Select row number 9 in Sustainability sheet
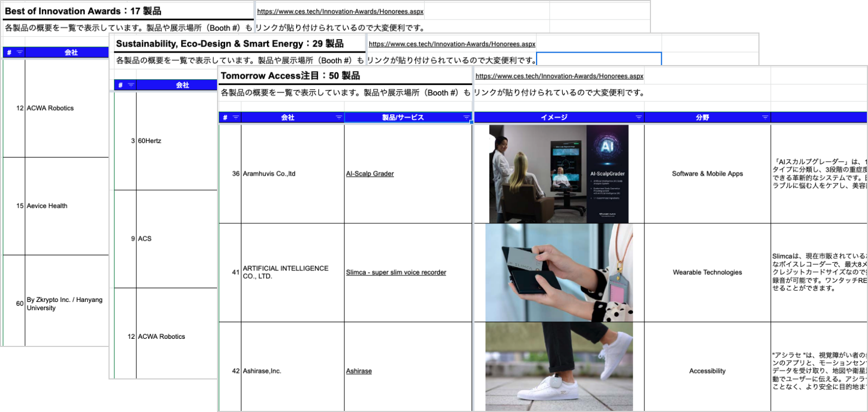This screenshot has height=412, width=868. [x=125, y=239]
